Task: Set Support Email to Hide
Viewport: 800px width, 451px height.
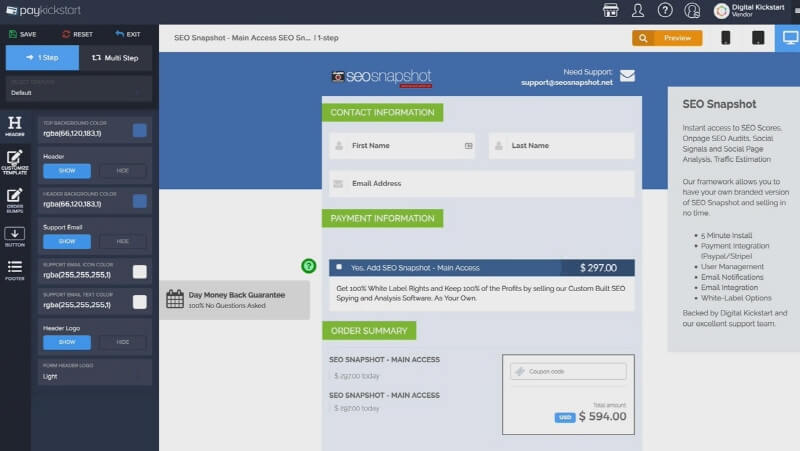Action: point(122,241)
